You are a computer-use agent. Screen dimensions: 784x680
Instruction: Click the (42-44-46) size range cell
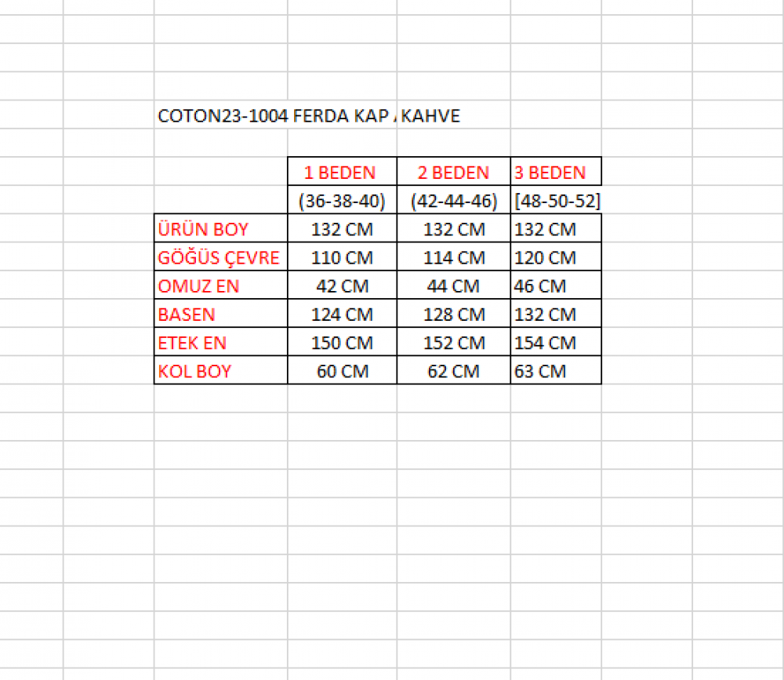tap(453, 201)
